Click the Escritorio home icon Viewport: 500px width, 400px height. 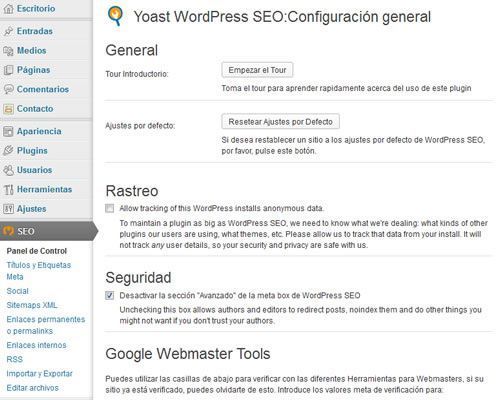coord(8,8)
